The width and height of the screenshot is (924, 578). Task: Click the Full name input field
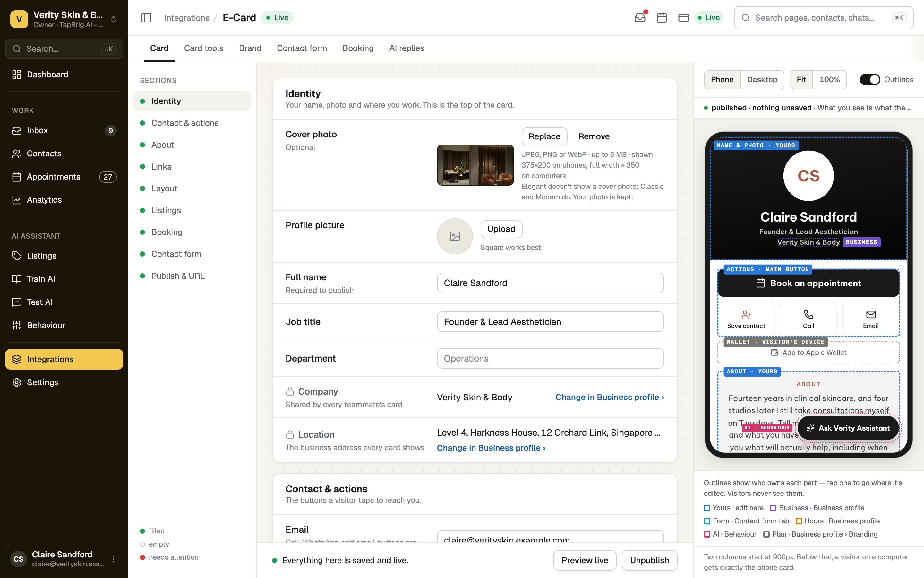pyautogui.click(x=550, y=283)
